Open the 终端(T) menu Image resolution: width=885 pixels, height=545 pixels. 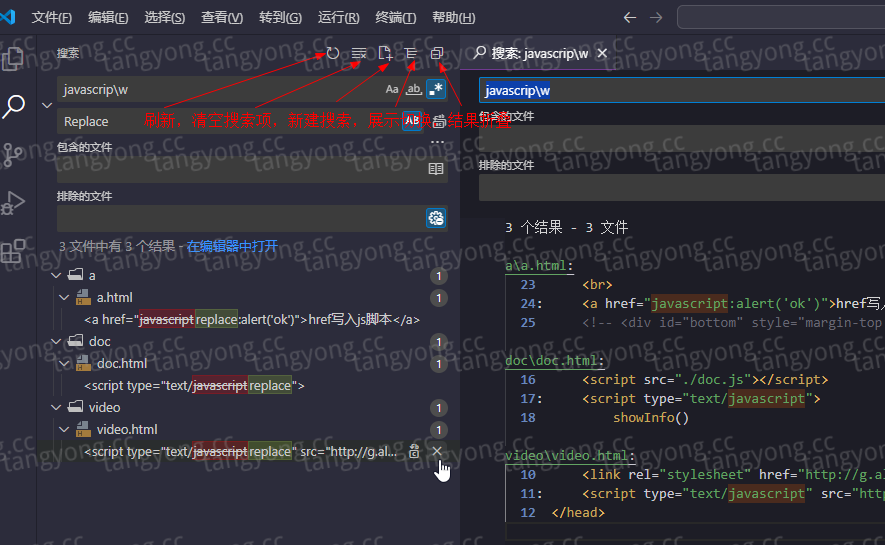(x=396, y=17)
